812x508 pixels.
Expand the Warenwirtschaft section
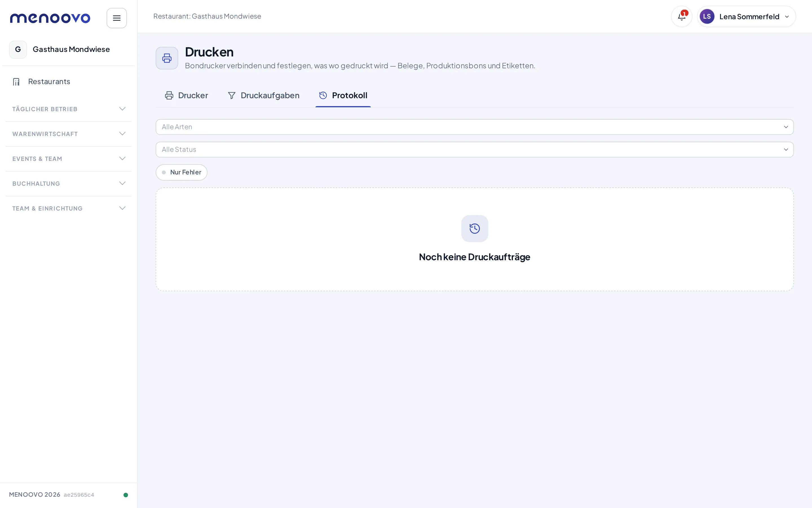69,134
